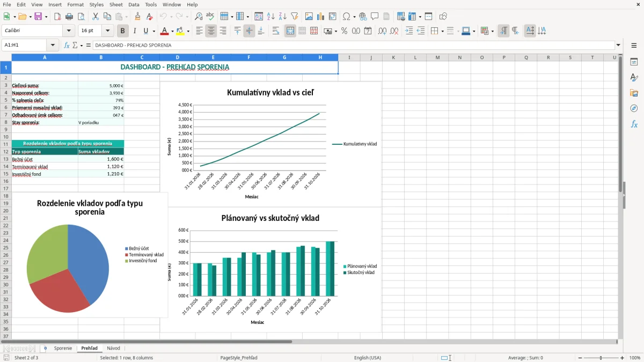Click the Save document icon

pyautogui.click(x=38, y=17)
